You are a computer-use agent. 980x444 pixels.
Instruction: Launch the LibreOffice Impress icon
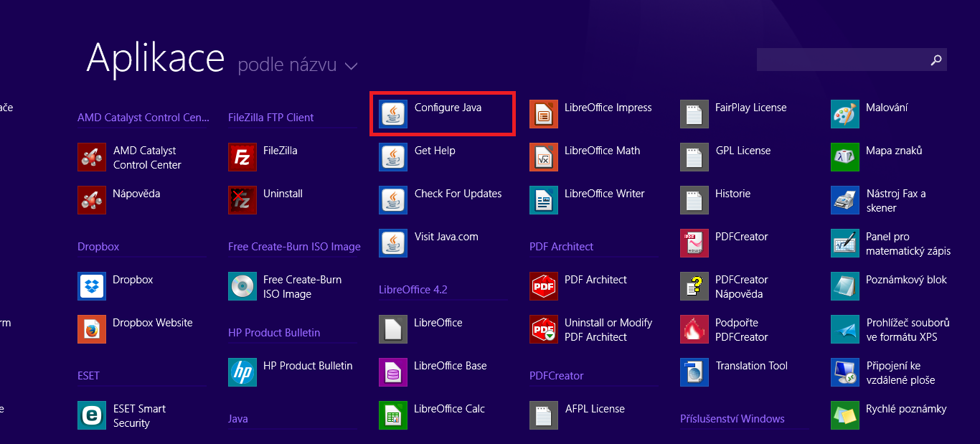tap(544, 114)
